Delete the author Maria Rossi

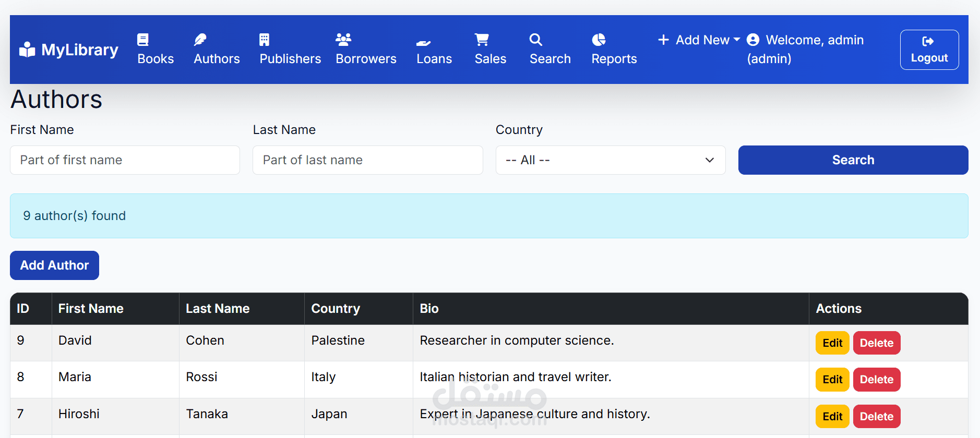coord(876,380)
